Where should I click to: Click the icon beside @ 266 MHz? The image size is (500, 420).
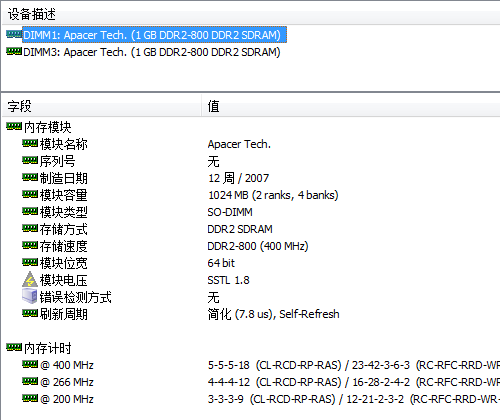point(30,381)
